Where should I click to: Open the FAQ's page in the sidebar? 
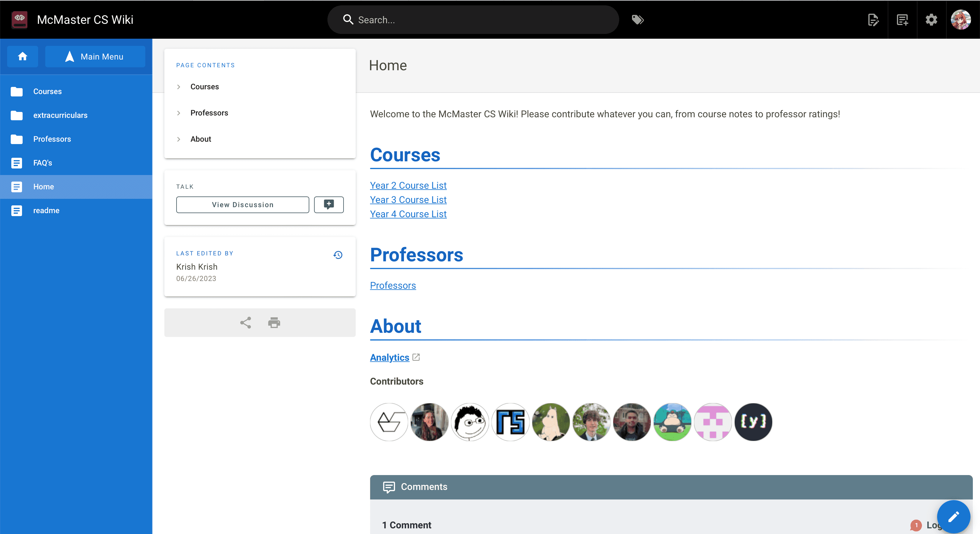76,163
